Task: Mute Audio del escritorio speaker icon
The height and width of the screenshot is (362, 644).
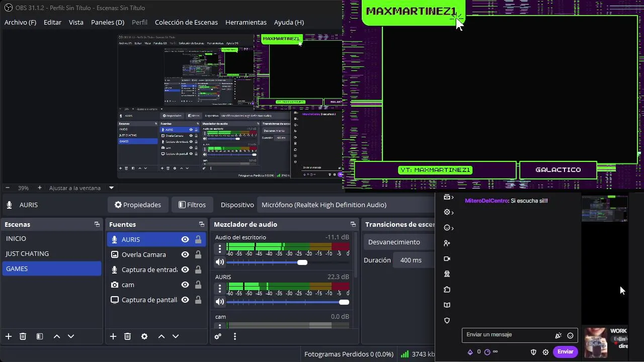Action: [x=220, y=262]
